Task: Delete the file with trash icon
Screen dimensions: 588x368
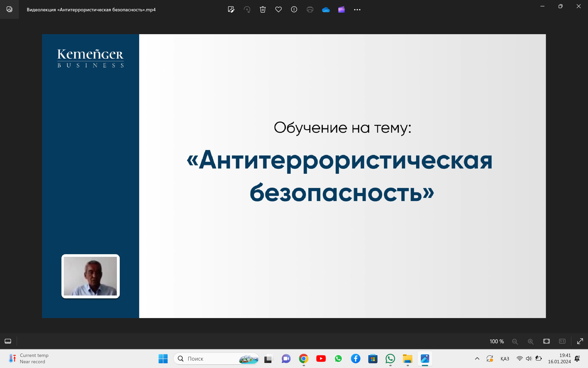Action: click(x=263, y=10)
